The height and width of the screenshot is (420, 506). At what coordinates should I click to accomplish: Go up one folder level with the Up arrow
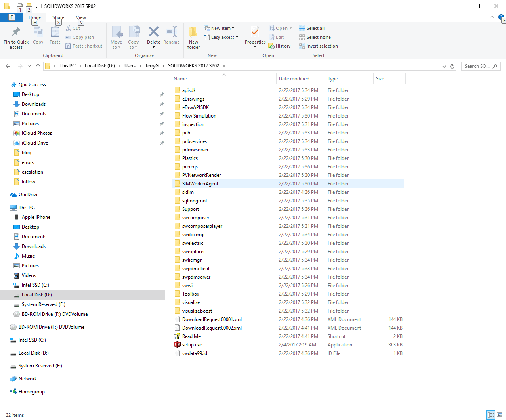38,66
